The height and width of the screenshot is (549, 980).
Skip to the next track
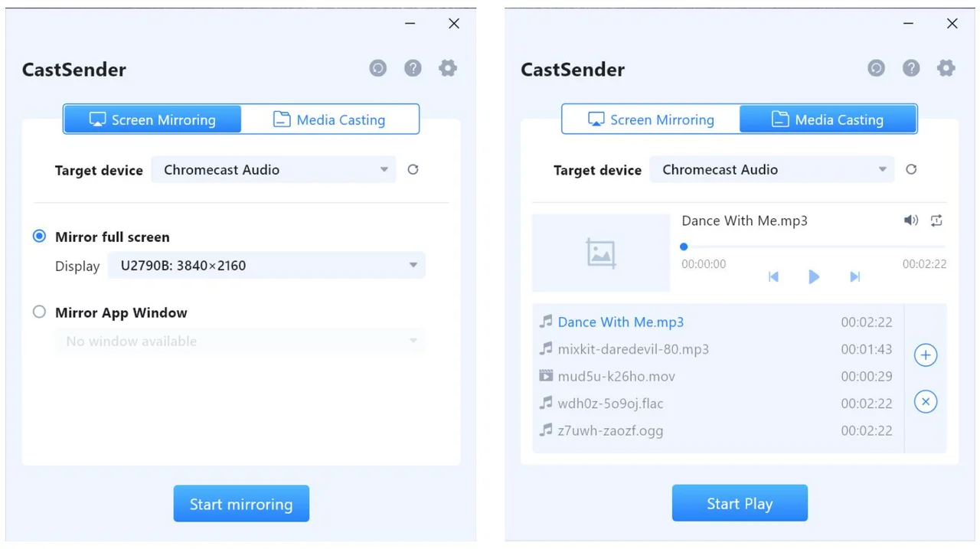[855, 276]
